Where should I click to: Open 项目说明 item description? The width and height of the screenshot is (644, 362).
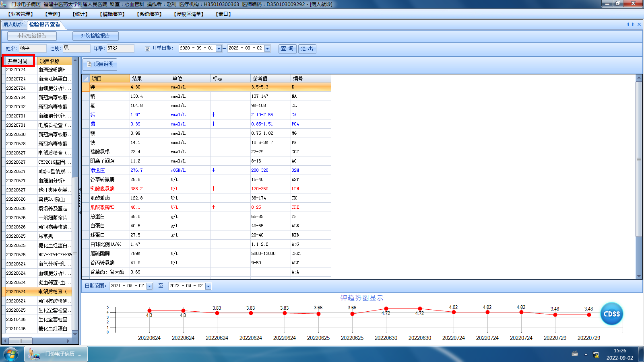(100, 64)
